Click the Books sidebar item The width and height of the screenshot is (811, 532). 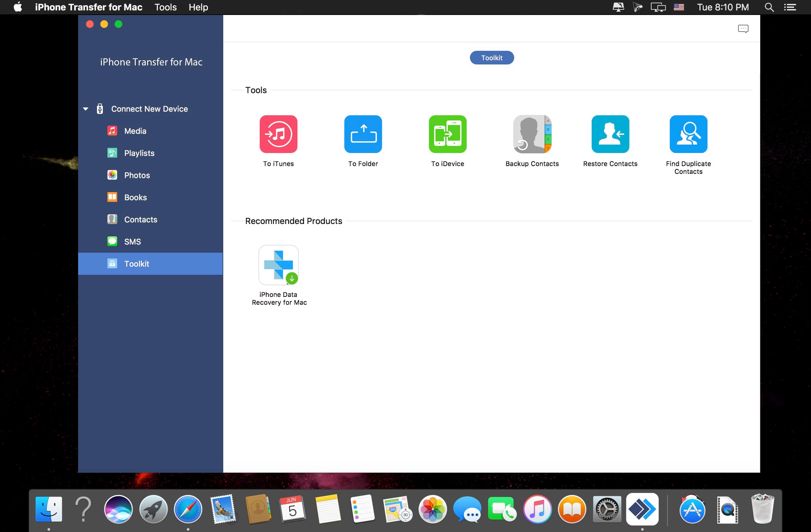pyautogui.click(x=135, y=197)
